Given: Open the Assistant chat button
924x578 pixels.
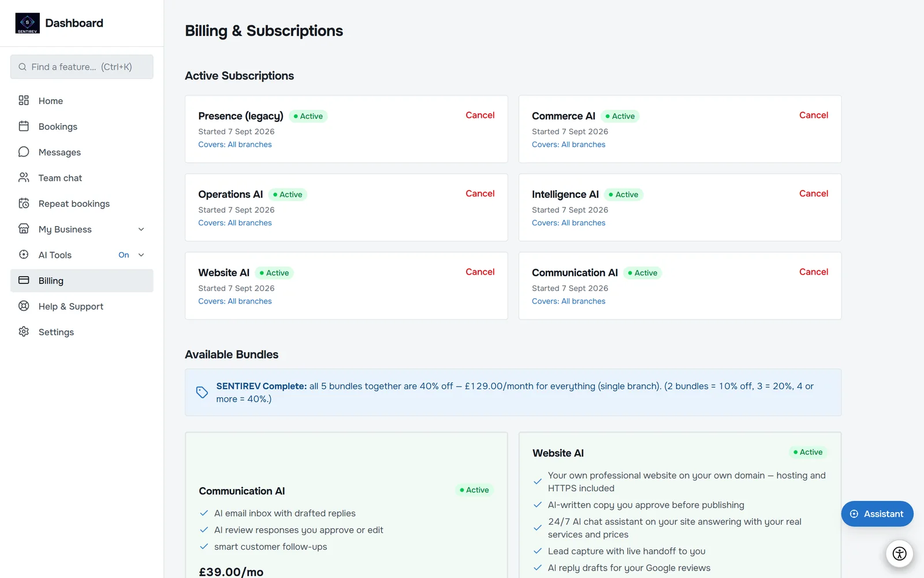Looking at the screenshot, I should coord(877,514).
